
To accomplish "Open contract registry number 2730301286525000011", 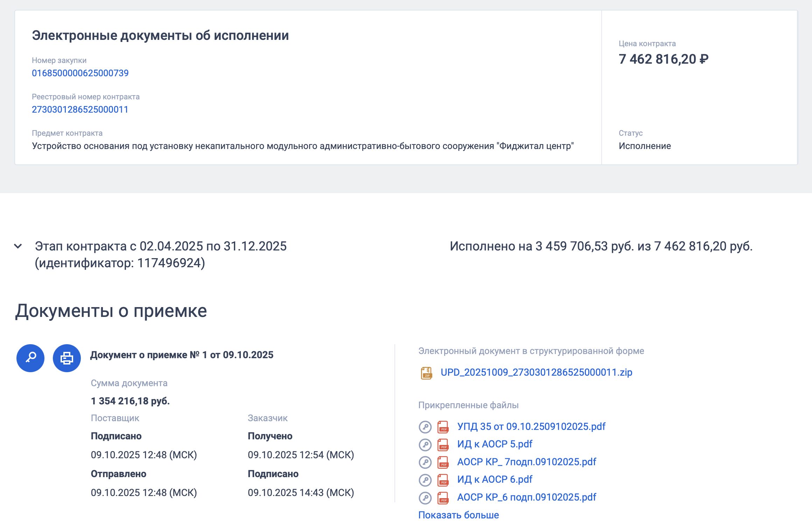I will (x=80, y=109).
